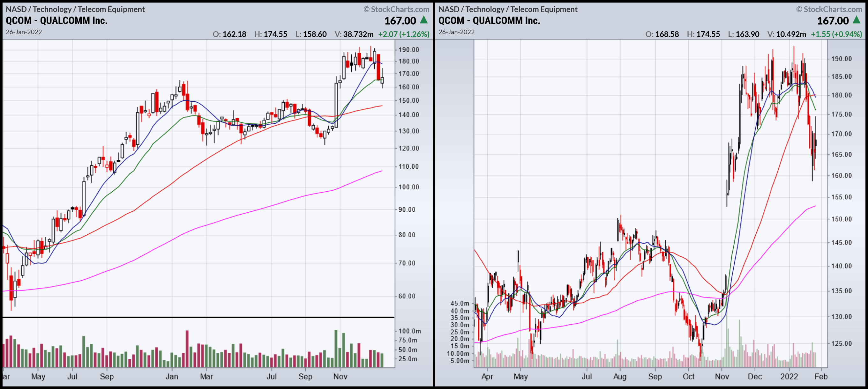Screen dimensions: 868x389
Task: Click the 26-Jan-2022 date in right chart
Action: (457, 32)
